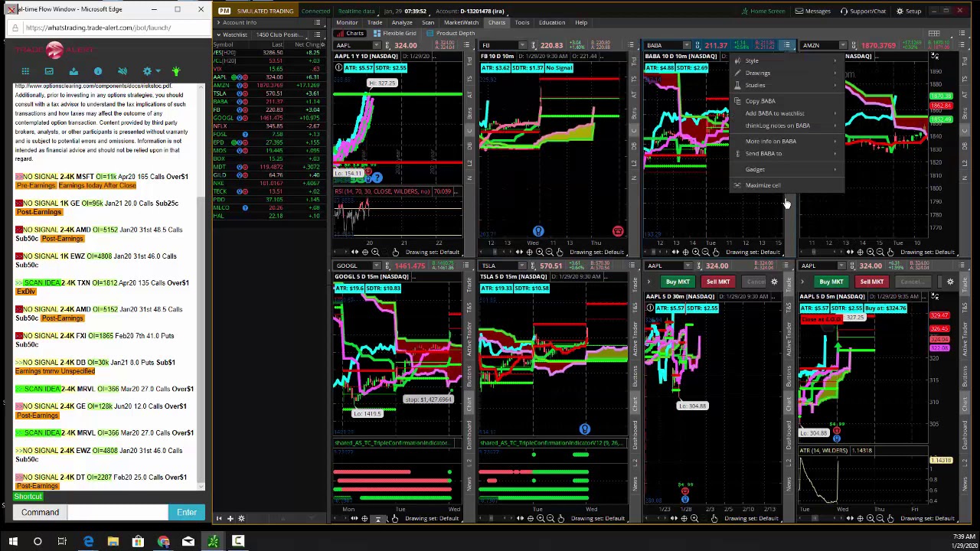Open Support/Chat
The width and height of the screenshot is (980, 551).
tap(863, 11)
